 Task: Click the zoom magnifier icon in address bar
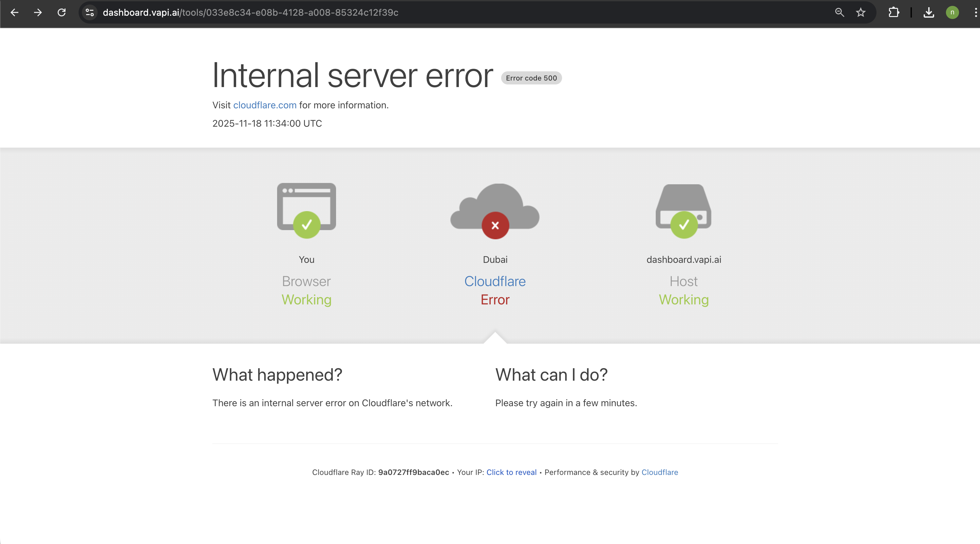(x=839, y=12)
